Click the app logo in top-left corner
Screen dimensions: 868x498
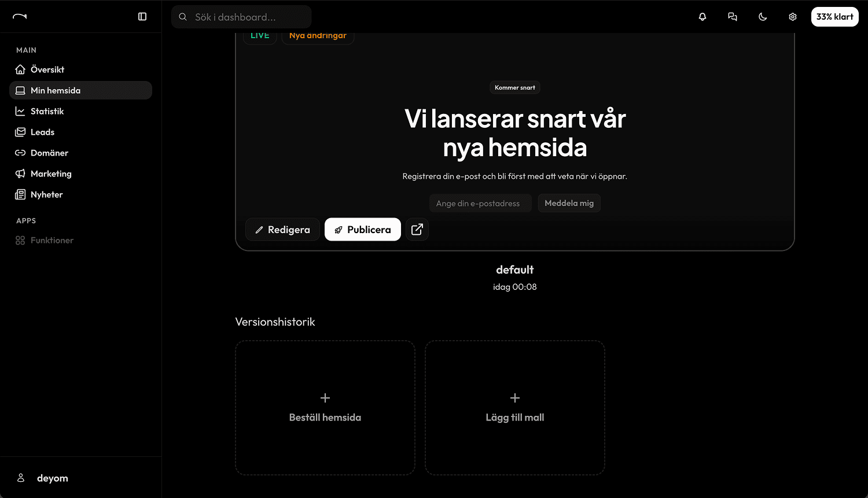coord(19,16)
